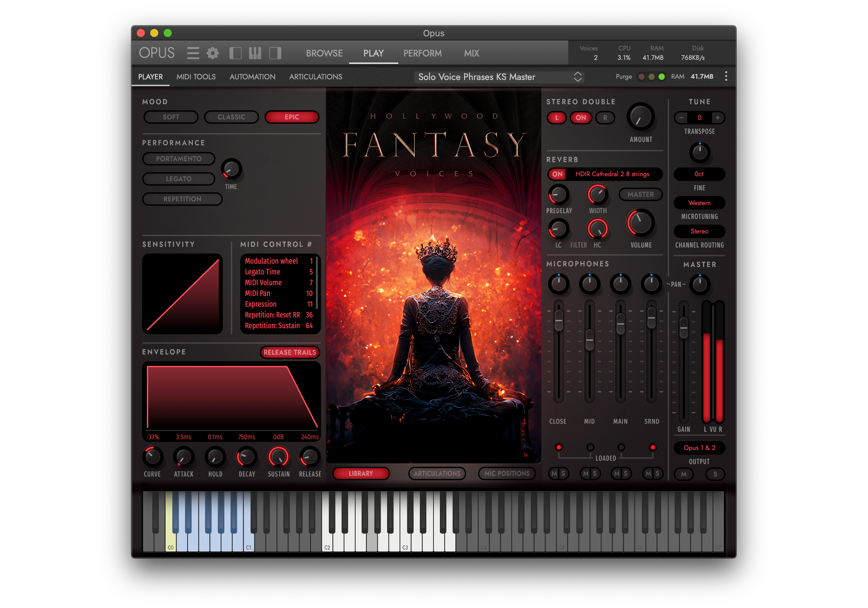
Task: Open the Articulations top tab
Action: 315,77
